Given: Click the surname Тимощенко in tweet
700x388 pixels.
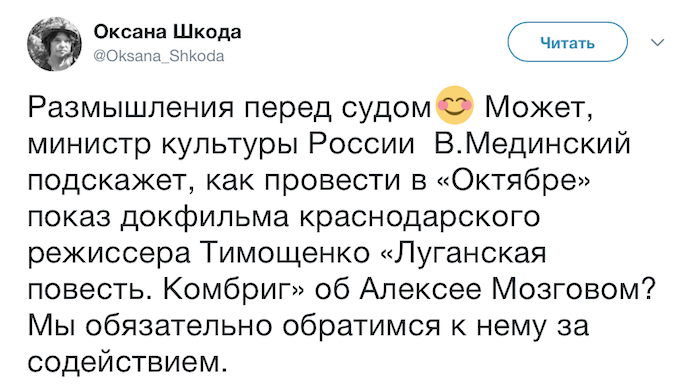Looking at the screenshot, I should (286, 253).
